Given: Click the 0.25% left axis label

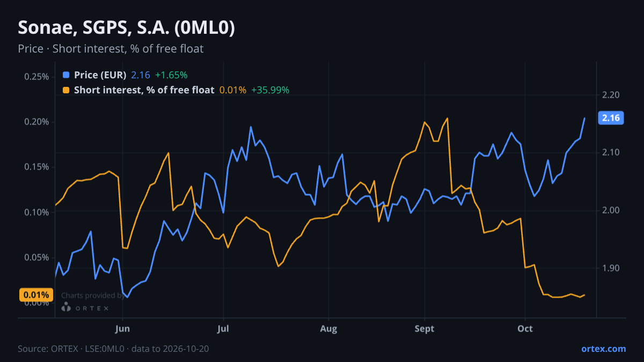Looking at the screenshot, I should [37, 77].
